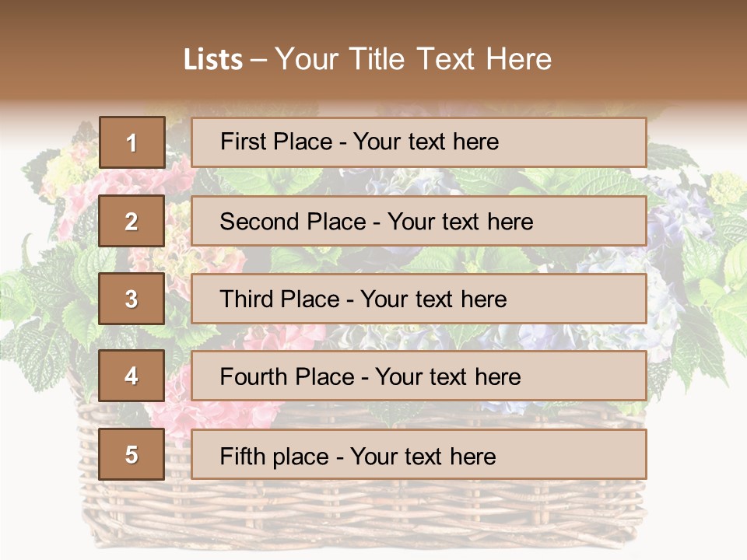The image size is (747, 560).
Task: Click the number 3 box
Action: tap(132, 299)
